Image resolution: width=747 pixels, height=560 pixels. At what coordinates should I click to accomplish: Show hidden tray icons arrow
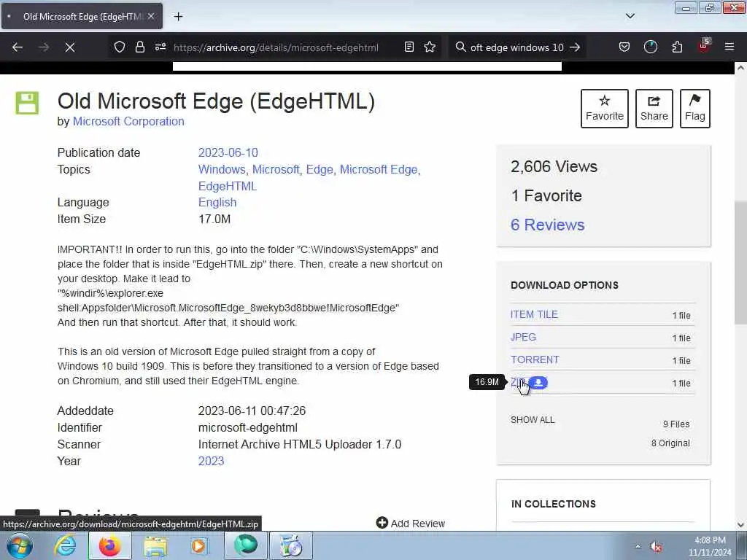click(x=638, y=546)
